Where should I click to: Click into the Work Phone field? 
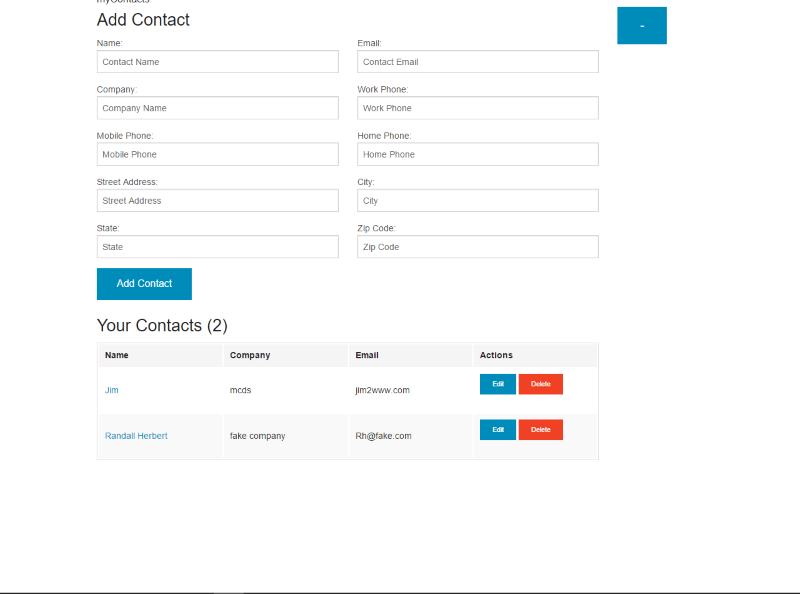click(477, 108)
